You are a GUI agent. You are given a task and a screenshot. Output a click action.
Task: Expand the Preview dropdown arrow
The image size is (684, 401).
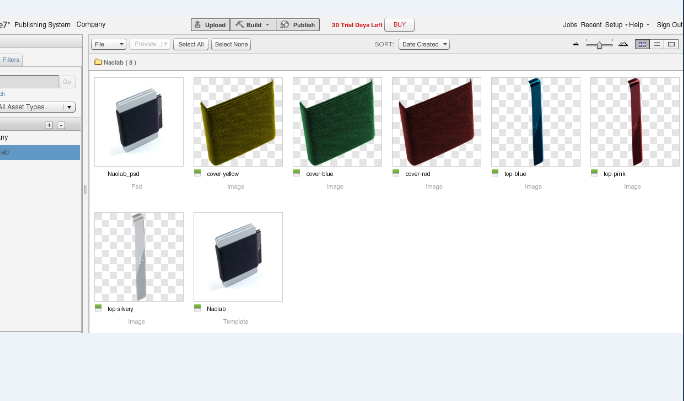tap(165, 44)
